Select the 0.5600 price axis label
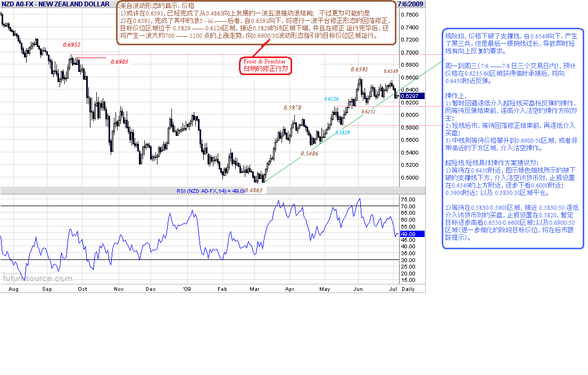The height and width of the screenshot is (375, 588). [410, 140]
